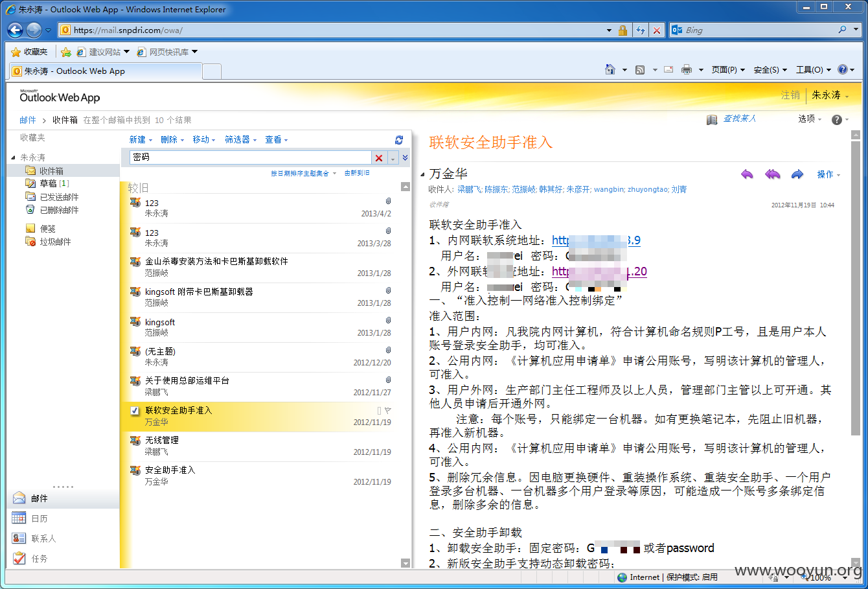This screenshot has height=589, width=868.
Task: Open the 按日期排序主题集合 sort dropdown
Action: pos(304,173)
